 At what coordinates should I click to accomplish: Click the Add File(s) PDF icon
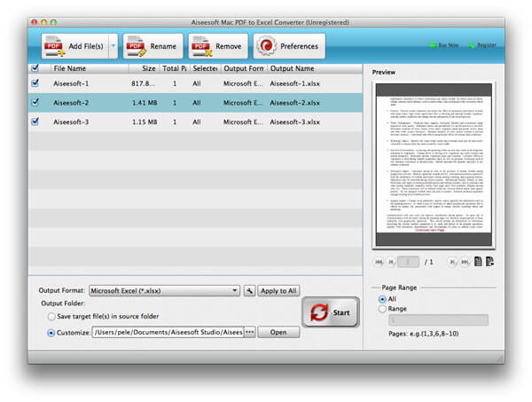54,46
